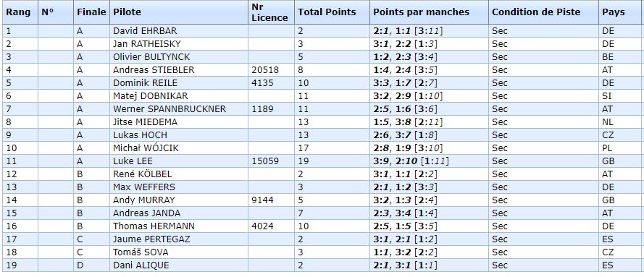The height and width of the screenshot is (277, 644).
Task: Click the Finale column header
Action: tap(91, 12)
